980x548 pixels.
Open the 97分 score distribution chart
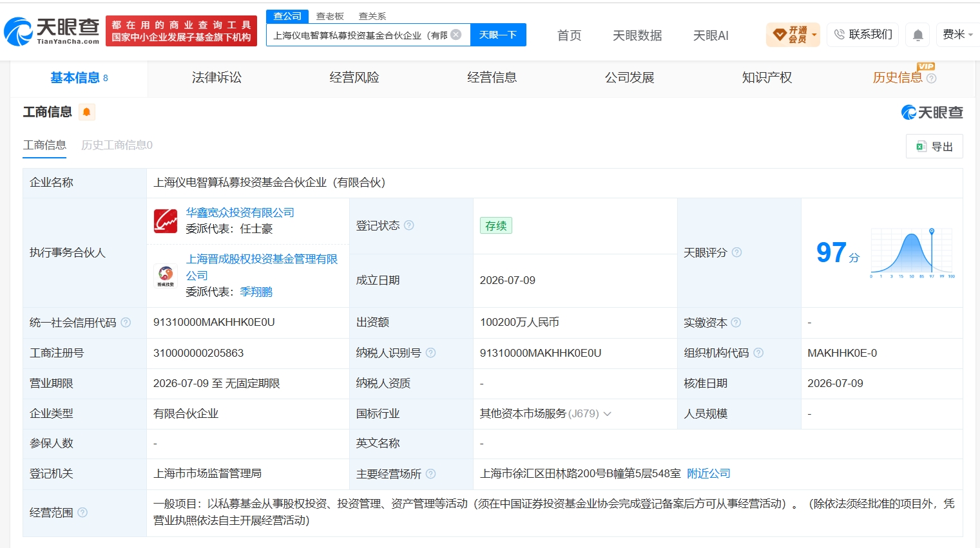912,252
